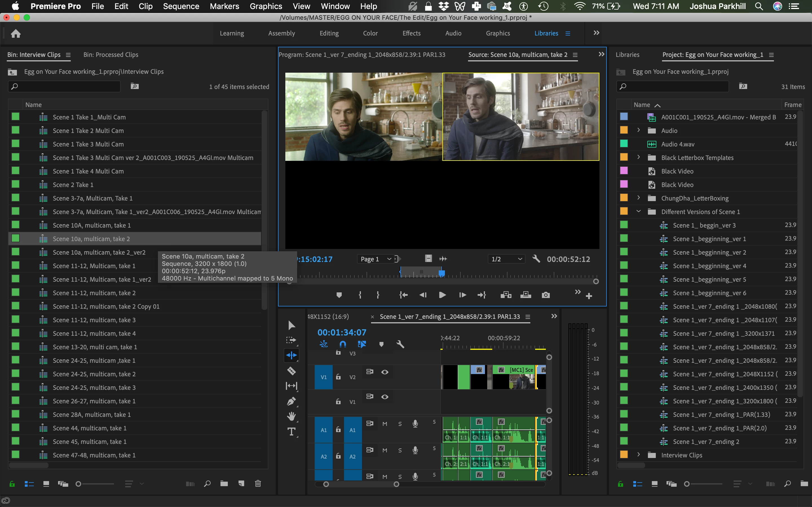Select the Hand tool

pos(291,416)
